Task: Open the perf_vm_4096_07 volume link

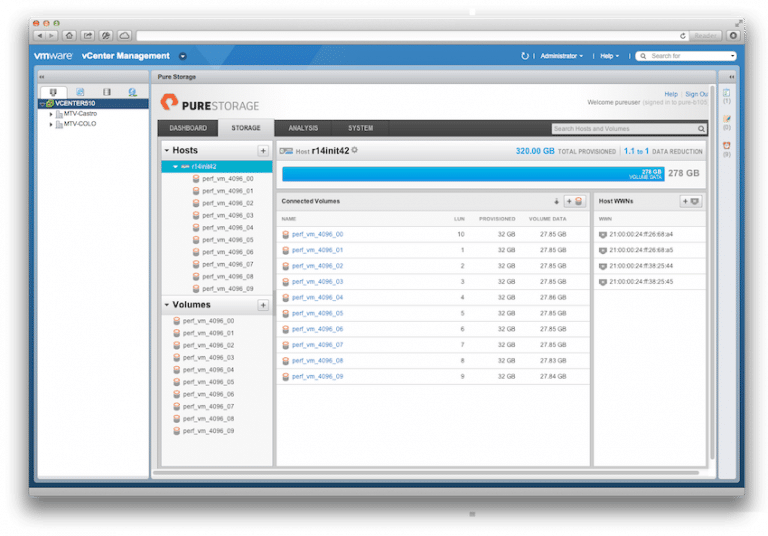Action: click(x=317, y=345)
